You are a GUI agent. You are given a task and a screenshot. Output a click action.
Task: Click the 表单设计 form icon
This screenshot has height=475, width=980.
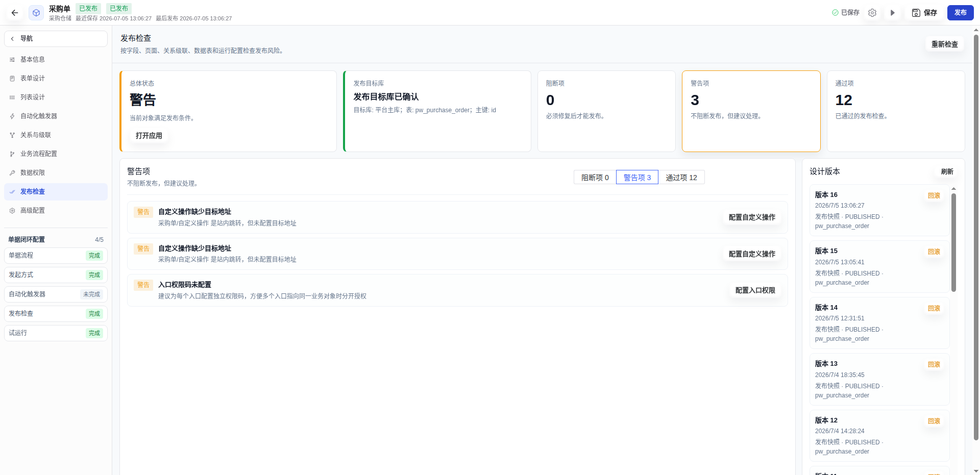12,79
